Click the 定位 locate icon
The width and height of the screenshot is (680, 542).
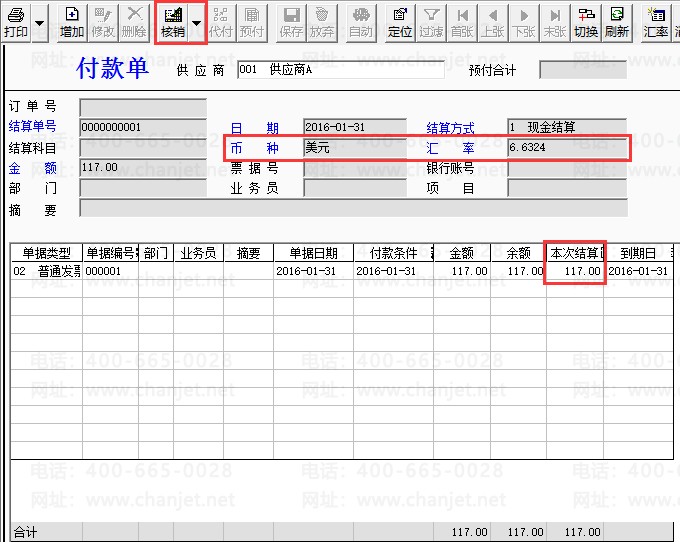[400, 23]
